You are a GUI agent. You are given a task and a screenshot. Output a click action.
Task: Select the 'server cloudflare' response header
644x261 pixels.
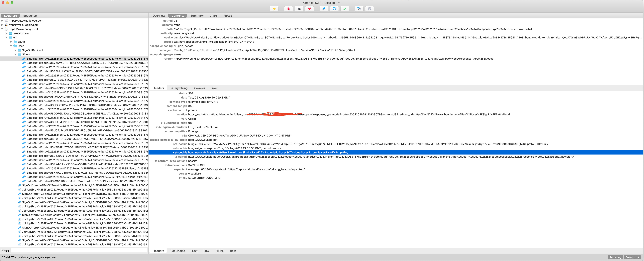coord(395,174)
